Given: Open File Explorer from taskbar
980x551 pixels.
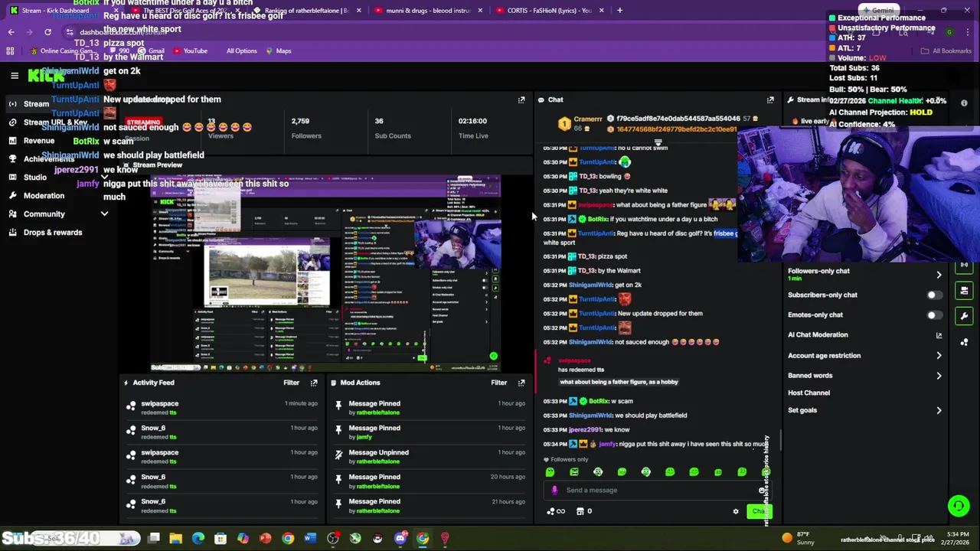Looking at the screenshot, I should pos(176,539).
